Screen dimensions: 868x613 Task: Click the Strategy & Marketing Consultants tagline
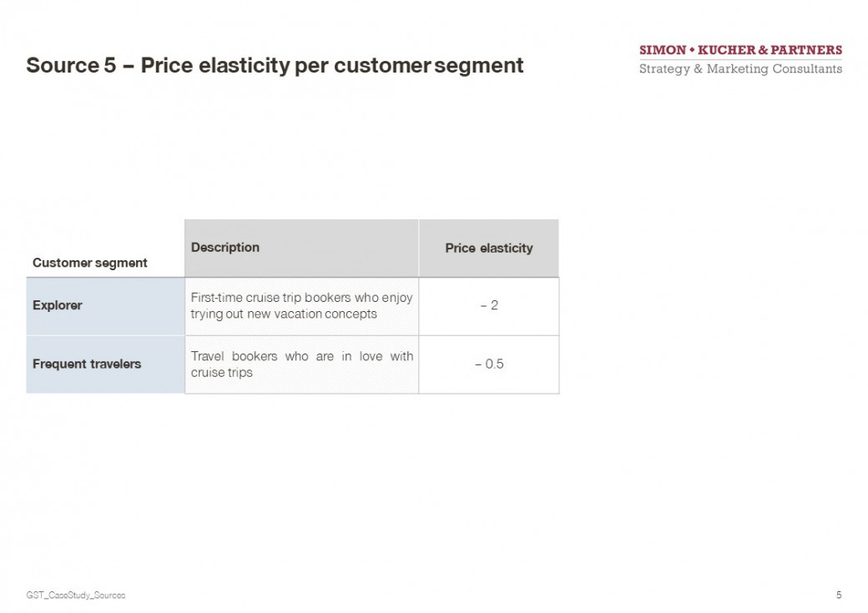740,69
